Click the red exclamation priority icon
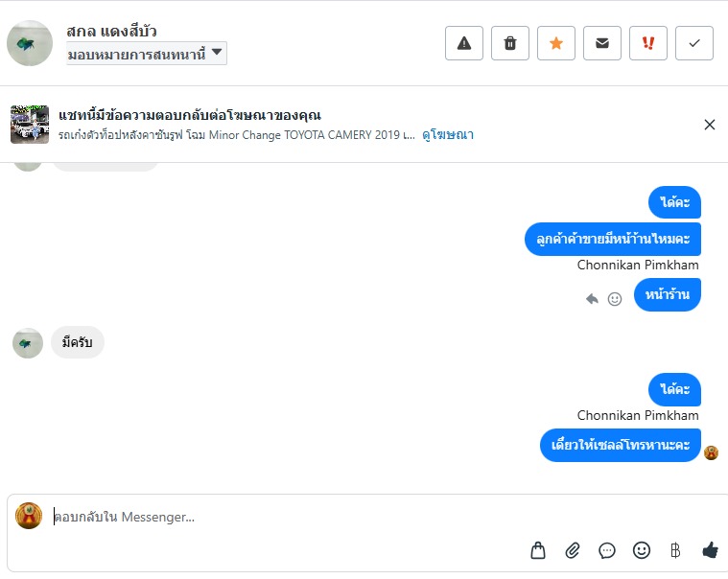 (648, 43)
